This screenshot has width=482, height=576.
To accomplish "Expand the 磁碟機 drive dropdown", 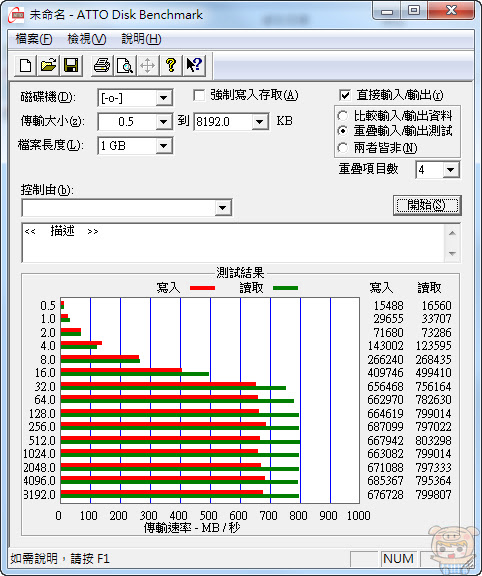I will click(163, 98).
